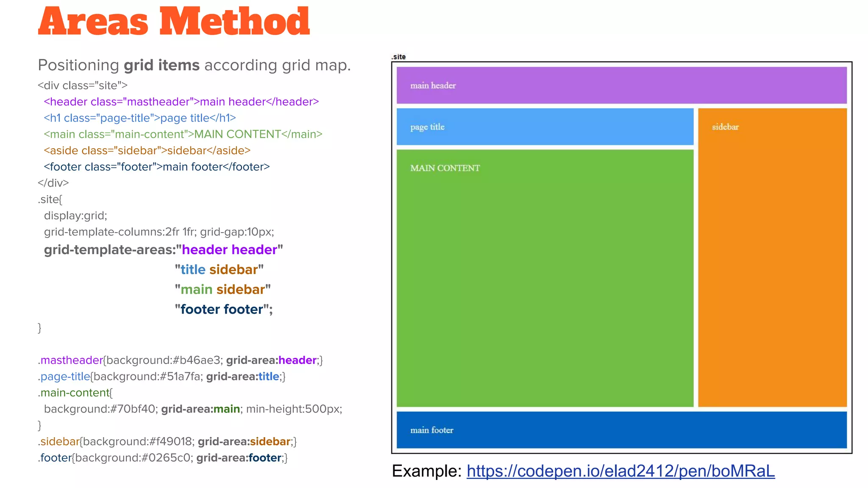Open the codepen.io example link
868x488 pixels.
620,471
